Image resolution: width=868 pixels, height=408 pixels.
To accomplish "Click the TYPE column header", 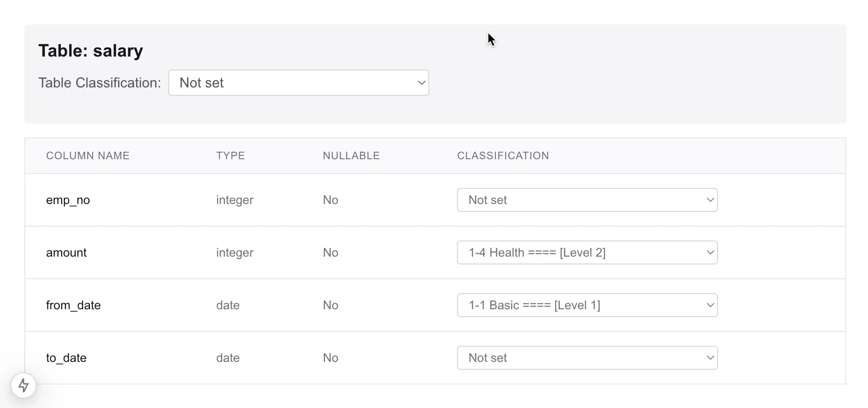I will click(x=230, y=156).
